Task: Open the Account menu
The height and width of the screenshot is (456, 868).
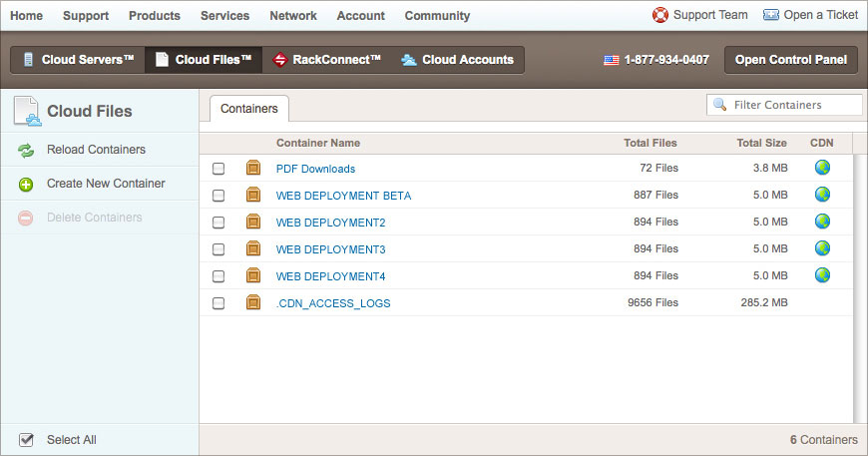Action: 361,16
